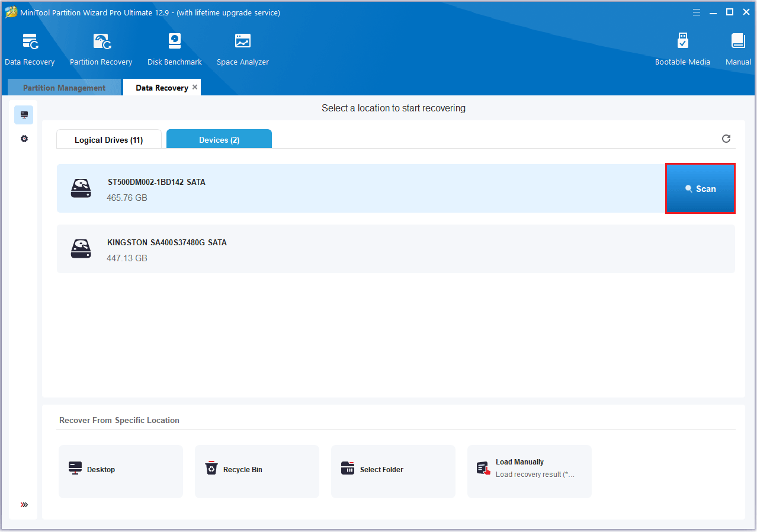
Task: Click the Desktop monitor icon
Action: 75,469
